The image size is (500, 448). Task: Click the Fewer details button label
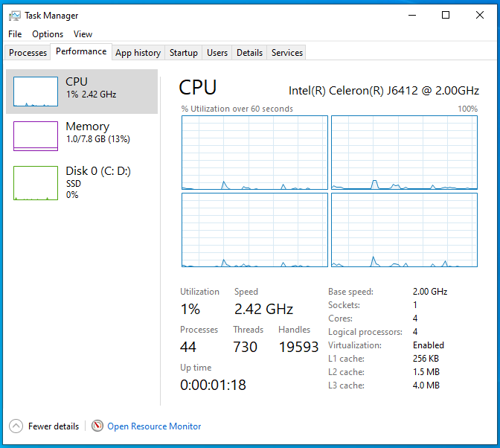point(54,426)
